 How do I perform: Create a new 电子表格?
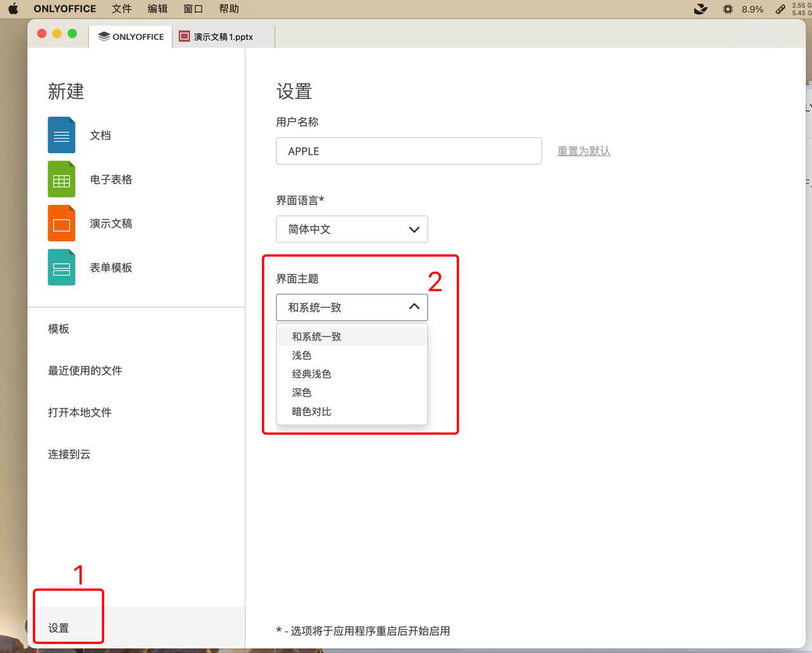click(111, 180)
